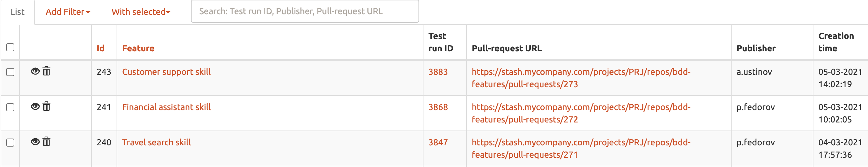868x167 pixels.
Task: Click creation time 05-03-2021 10:02:05
Action: coord(840,113)
